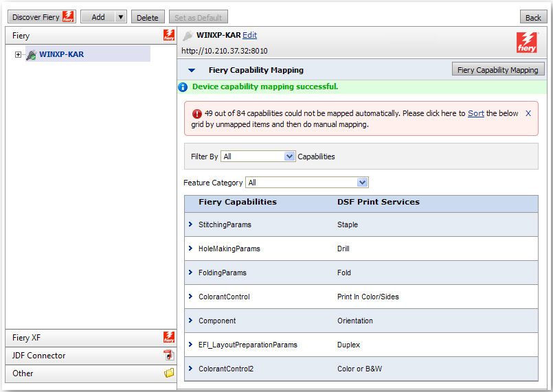553x392 pixels.
Task: Click the plug icon beside WINXP-KAR title
Action: pos(188,35)
